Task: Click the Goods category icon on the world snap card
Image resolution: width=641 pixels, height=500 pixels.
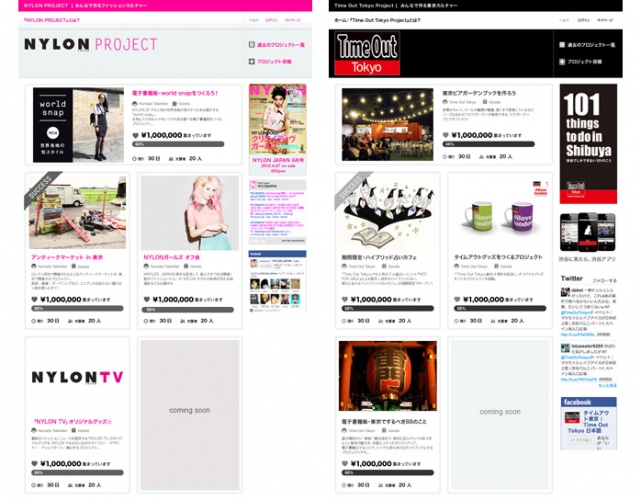Action: tap(175, 104)
